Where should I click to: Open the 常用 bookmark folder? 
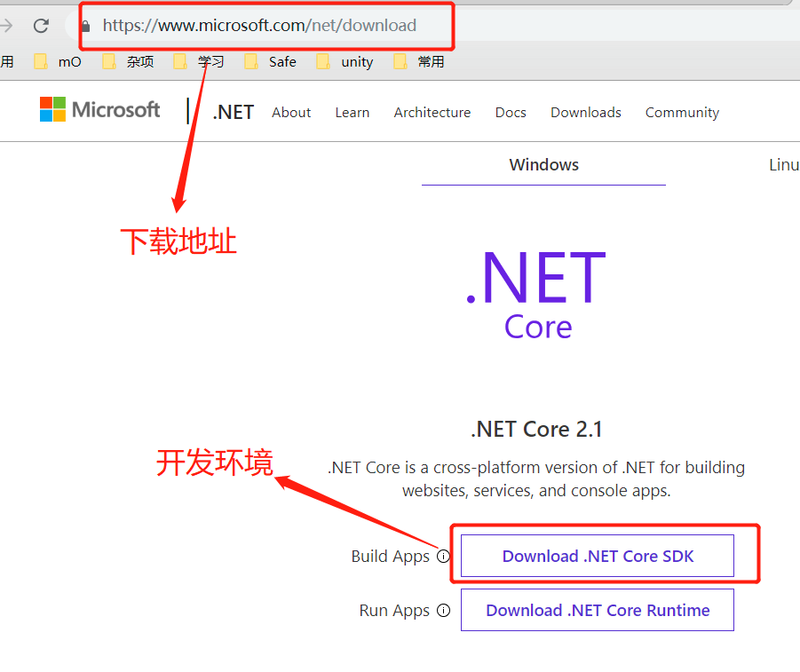click(419, 62)
